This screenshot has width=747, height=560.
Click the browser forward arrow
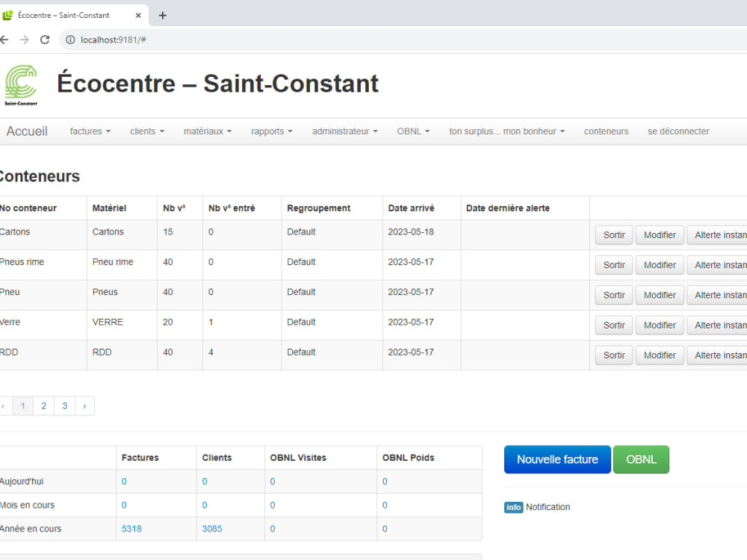(x=25, y=40)
